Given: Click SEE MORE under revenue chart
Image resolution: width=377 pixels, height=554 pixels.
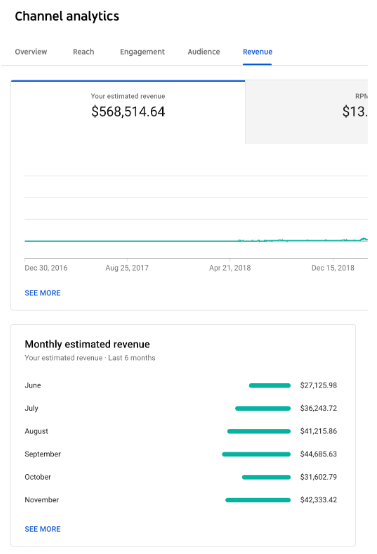Looking at the screenshot, I should 42,293.
